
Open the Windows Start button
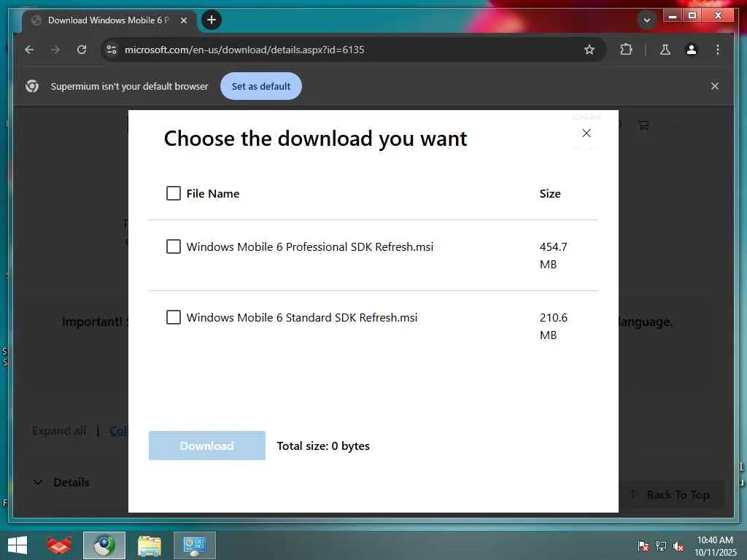(18, 545)
